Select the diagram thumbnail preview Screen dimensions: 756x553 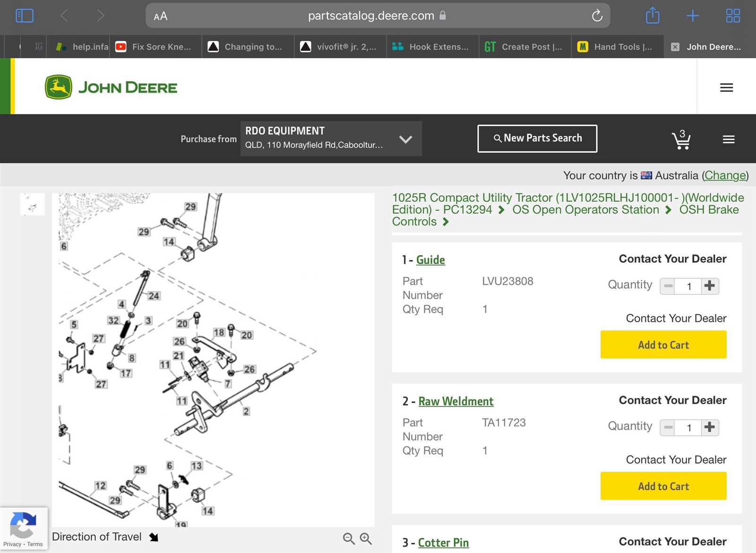coord(33,204)
